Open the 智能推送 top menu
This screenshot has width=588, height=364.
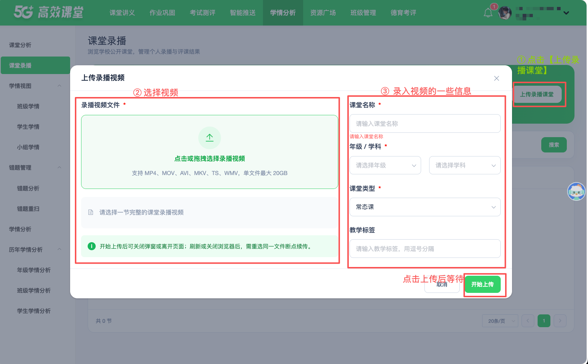tap(243, 13)
